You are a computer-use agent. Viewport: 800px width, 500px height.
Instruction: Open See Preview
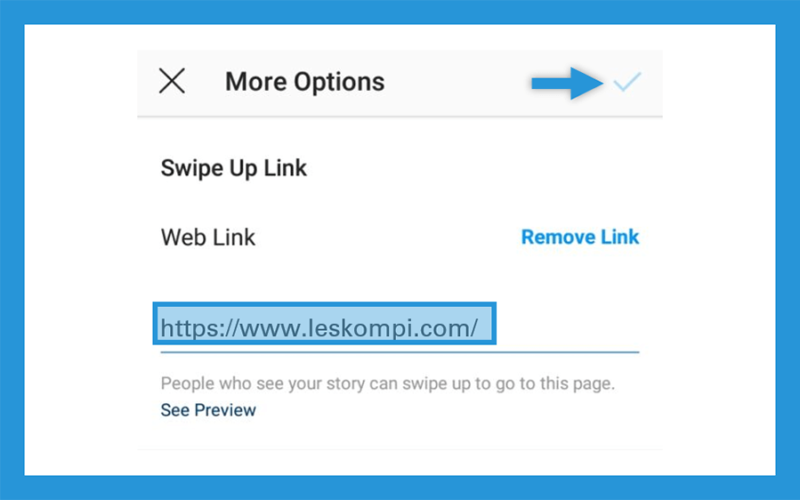(x=208, y=410)
